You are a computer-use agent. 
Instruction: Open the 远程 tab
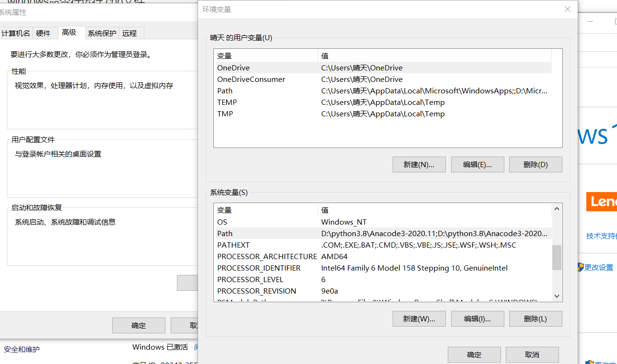[x=130, y=33]
